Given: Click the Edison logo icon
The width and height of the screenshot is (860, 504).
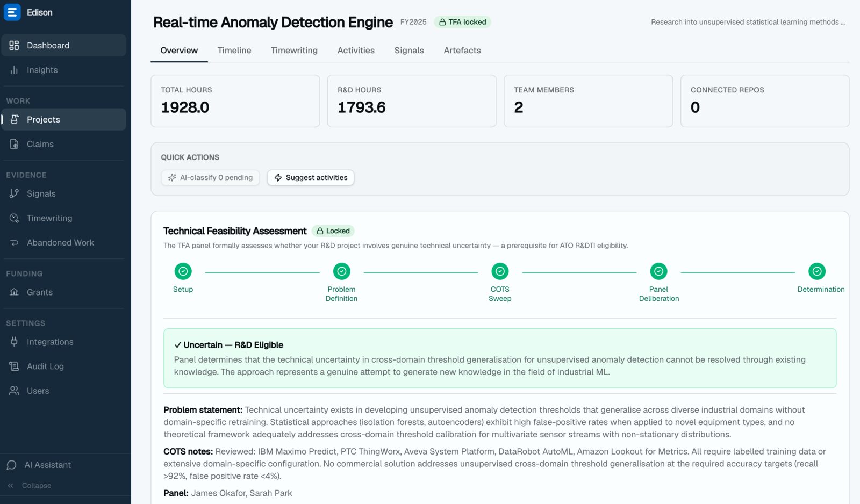Looking at the screenshot, I should 12,12.
